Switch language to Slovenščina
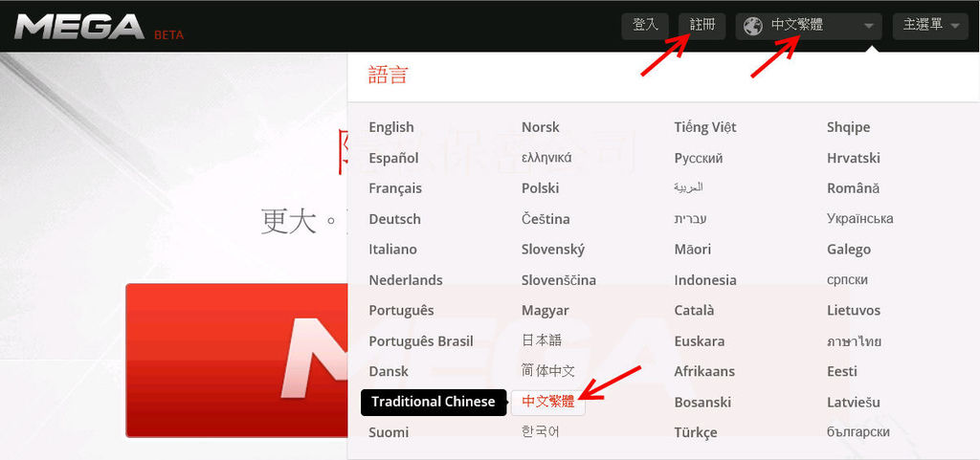The image size is (980, 460). tap(559, 280)
